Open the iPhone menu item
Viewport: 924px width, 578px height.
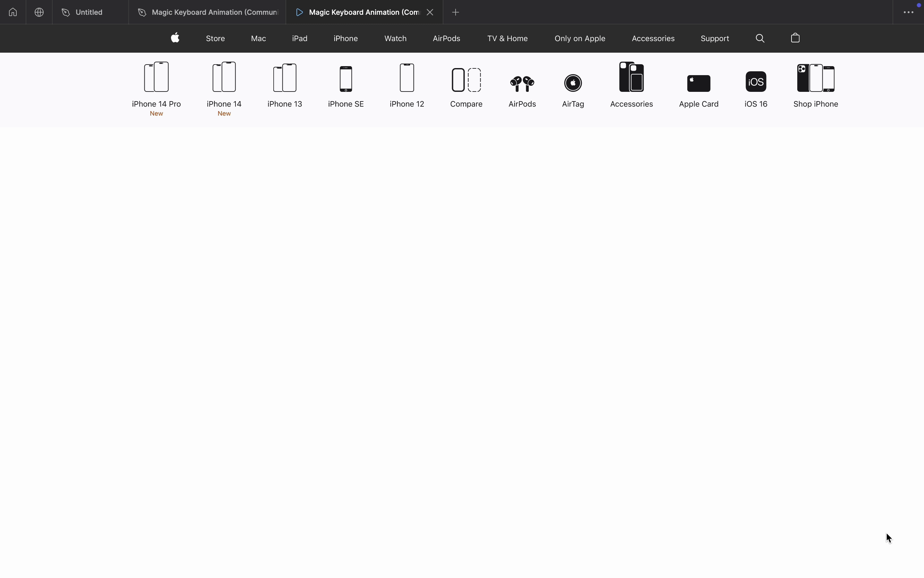coord(346,39)
